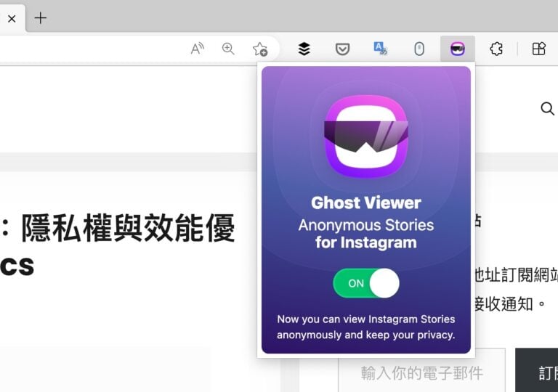Click the mouse-shaped extension icon
The image size is (558, 392).
pos(419,49)
